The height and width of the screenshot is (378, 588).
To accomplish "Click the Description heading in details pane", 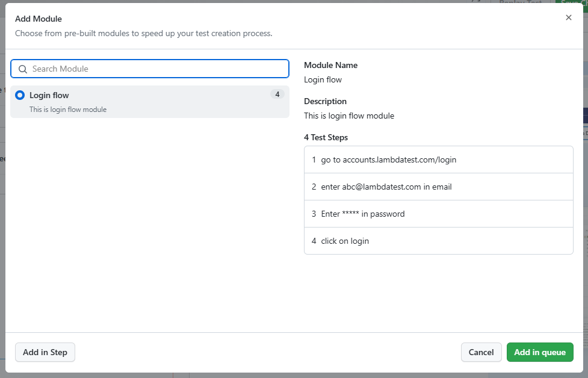I will [x=325, y=101].
